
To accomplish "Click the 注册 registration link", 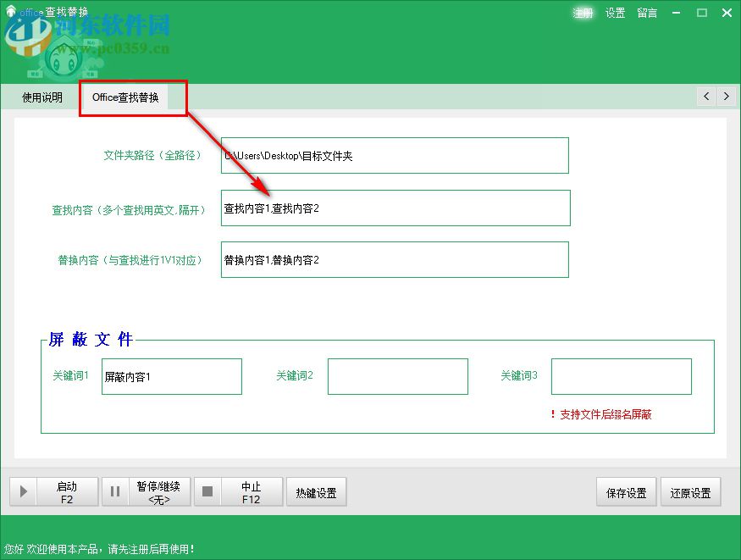I will click(x=583, y=13).
